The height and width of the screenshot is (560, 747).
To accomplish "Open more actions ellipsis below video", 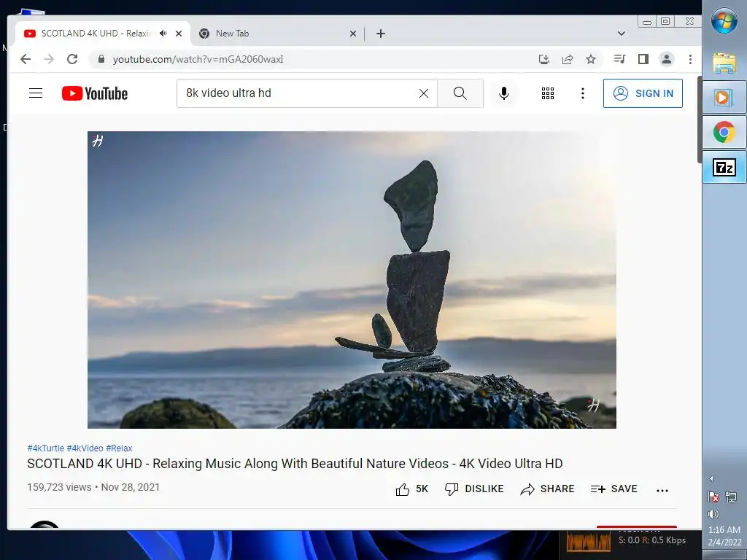I will tap(662, 490).
